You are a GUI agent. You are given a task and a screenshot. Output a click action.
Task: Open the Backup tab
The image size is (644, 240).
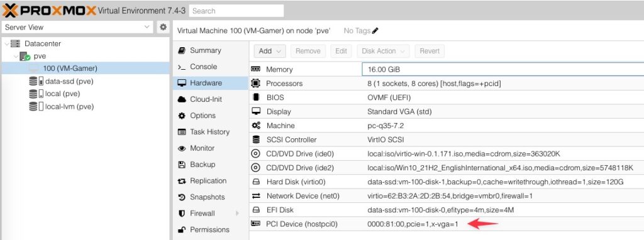coord(211,165)
